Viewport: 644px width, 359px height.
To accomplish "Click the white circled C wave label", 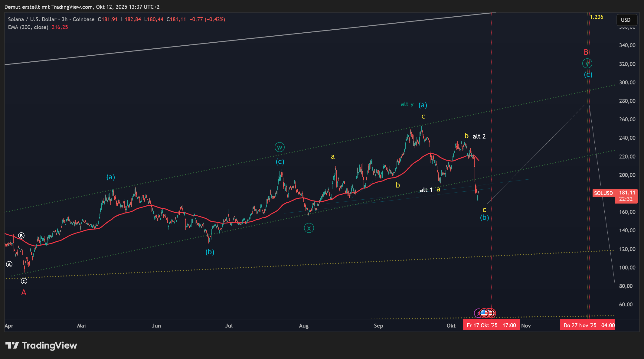I will click(x=24, y=281).
